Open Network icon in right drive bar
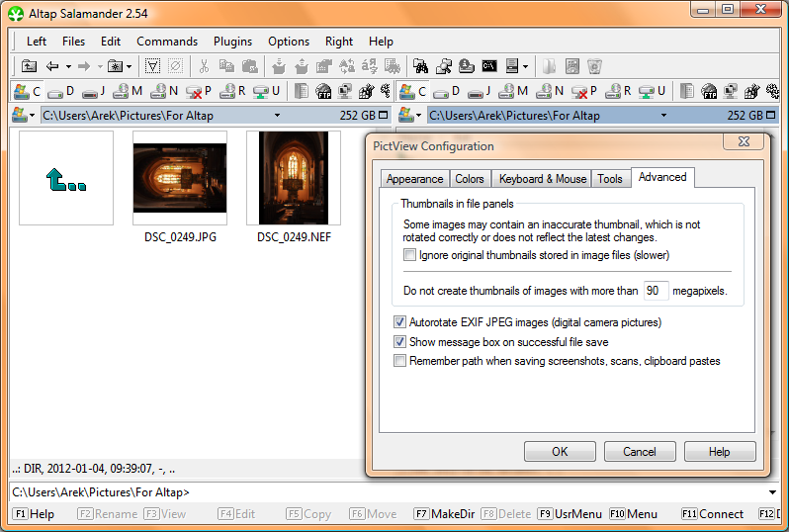 coord(730,91)
